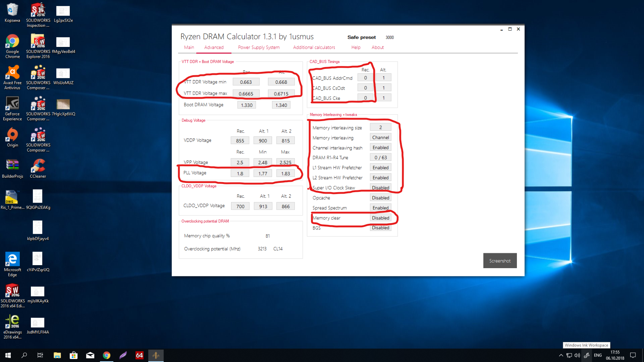
Task: Click the PLL Voltage Rec. value 1.8
Action: (240, 173)
